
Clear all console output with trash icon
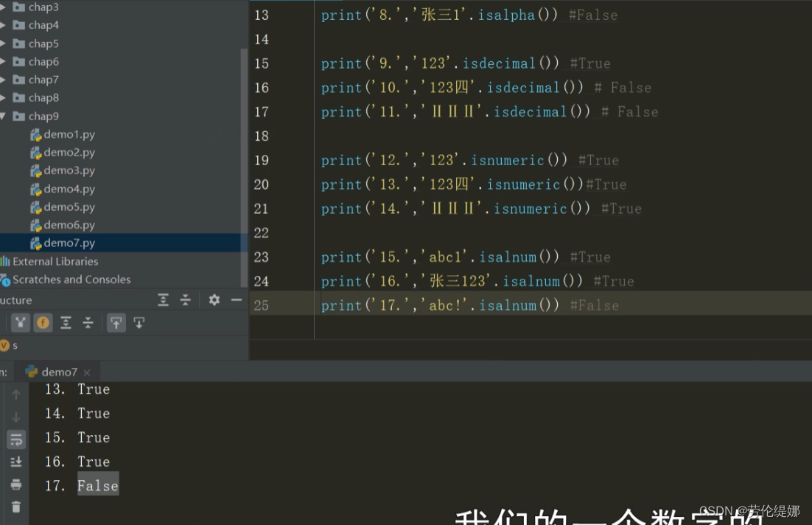16,507
